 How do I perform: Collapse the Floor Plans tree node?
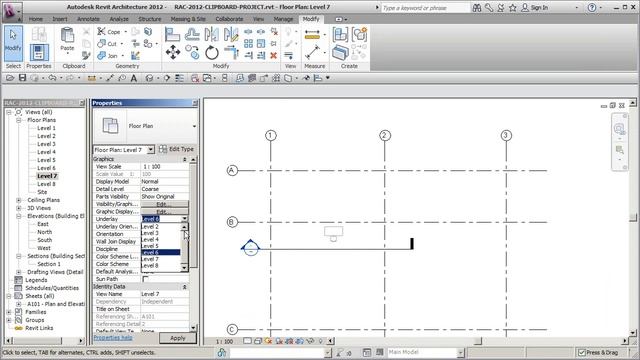click(19, 120)
